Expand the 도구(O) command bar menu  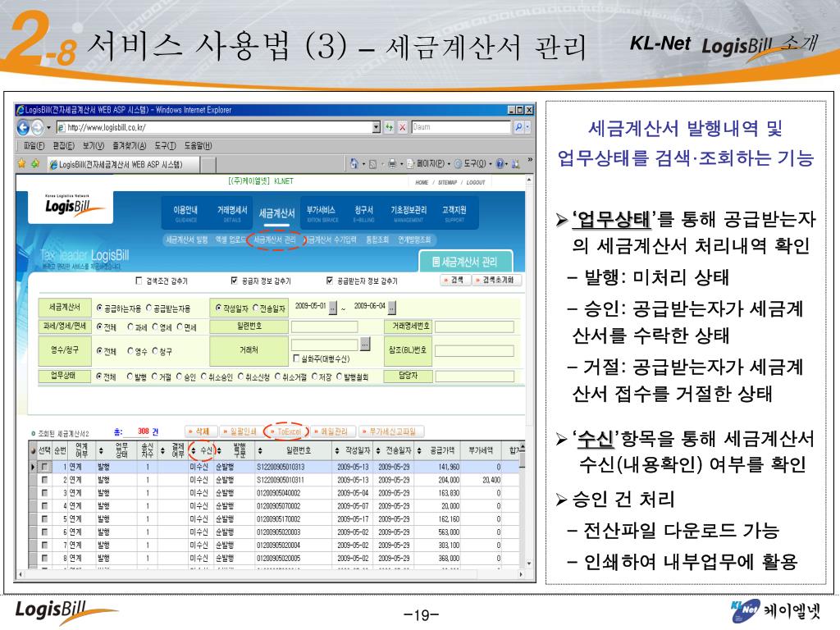[x=472, y=164]
